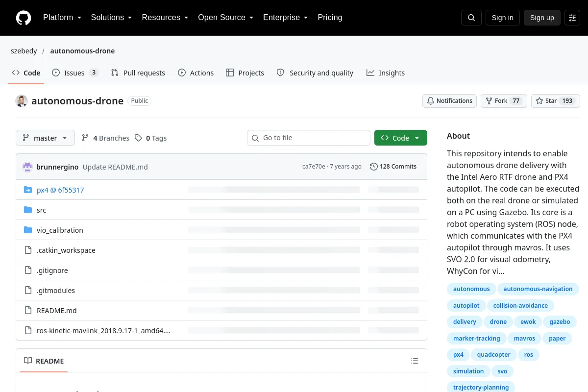The height and width of the screenshot is (392, 588).
Task: Switch to the Code tab
Action: (26, 73)
